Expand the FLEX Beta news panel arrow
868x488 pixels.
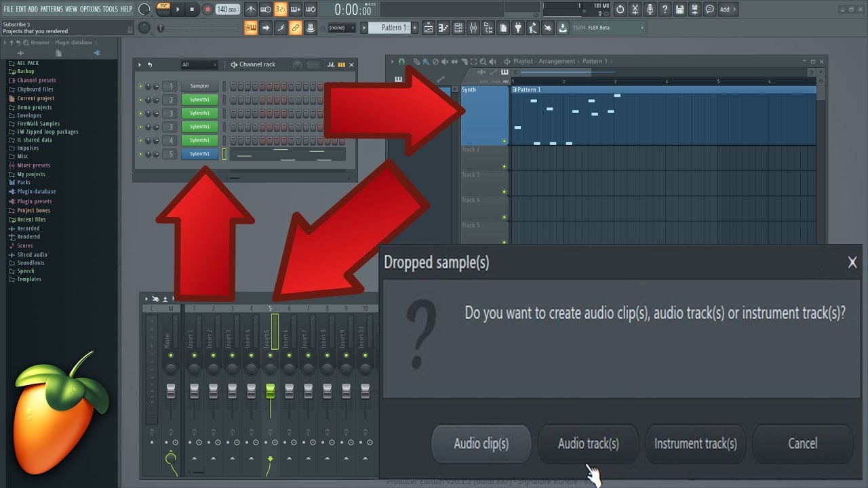pos(641,28)
